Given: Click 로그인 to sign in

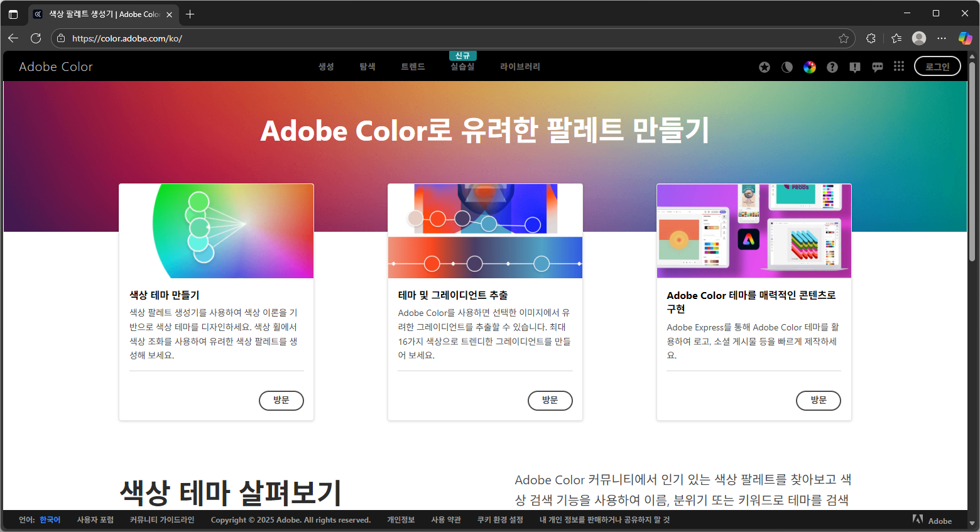Looking at the screenshot, I should pyautogui.click(x=937, y=65).
